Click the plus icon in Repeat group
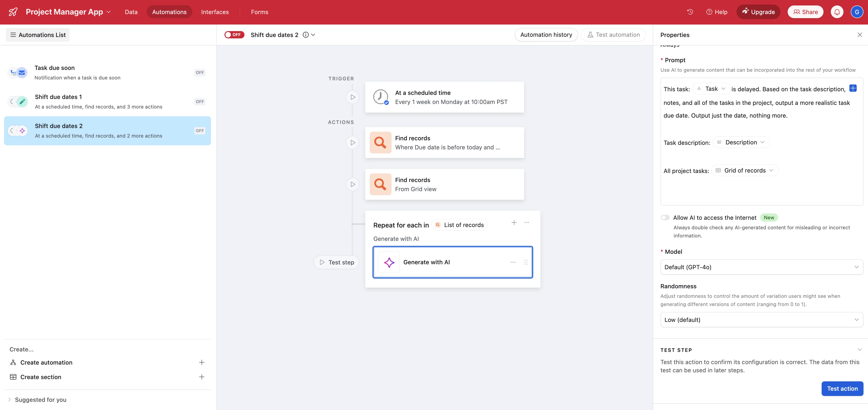Viewport: 868px width, 410px height. point(514,222)
